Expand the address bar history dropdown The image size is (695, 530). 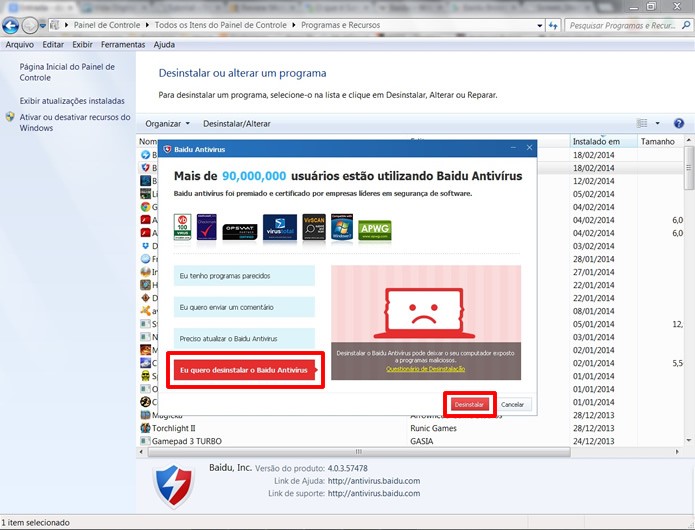pyautogui.click(x=539, y=26)
